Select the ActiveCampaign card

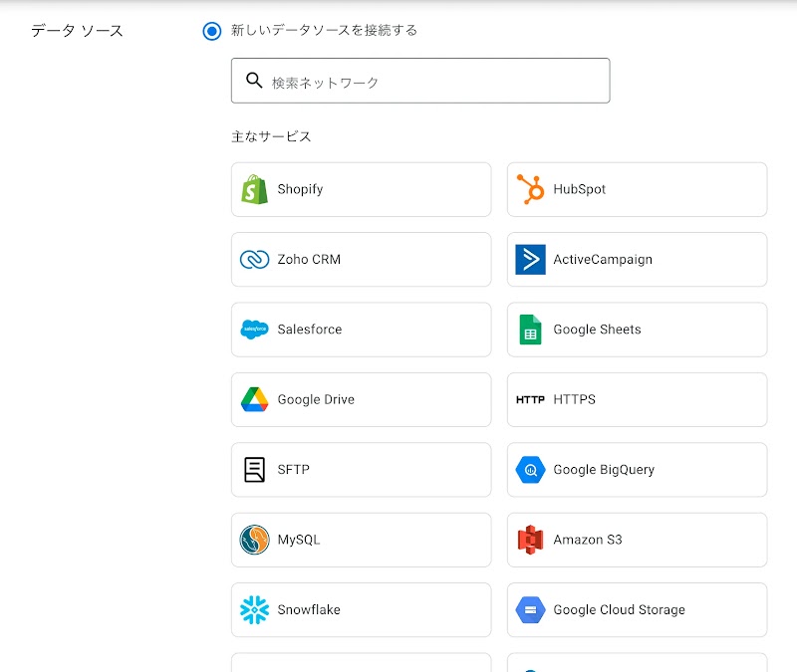[x=637, y=260]
